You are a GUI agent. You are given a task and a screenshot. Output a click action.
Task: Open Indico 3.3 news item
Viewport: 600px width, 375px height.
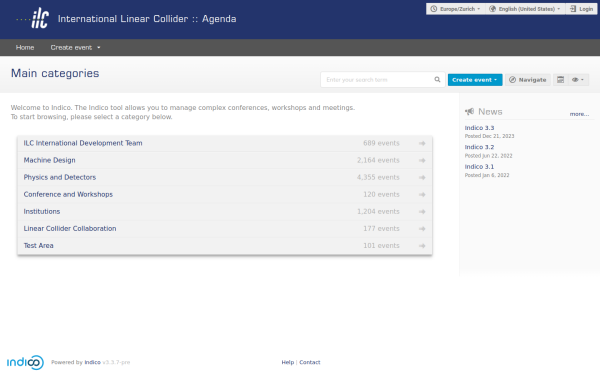coord(479,128)
